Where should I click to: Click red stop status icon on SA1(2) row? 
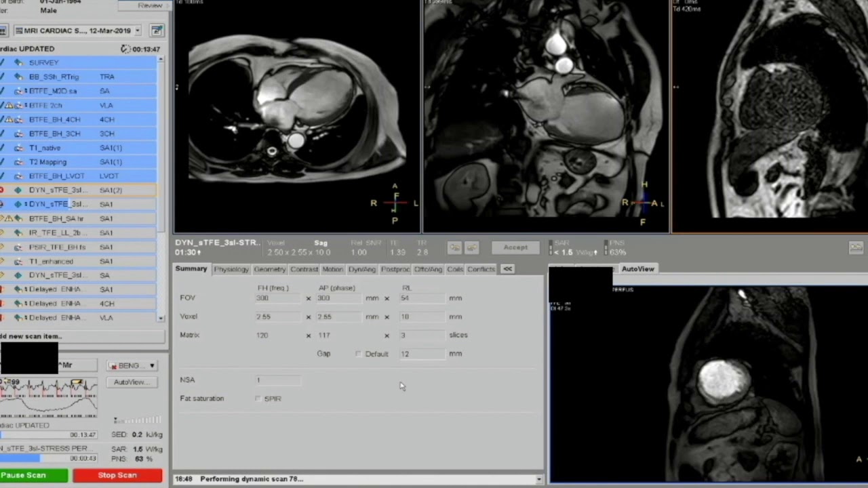pos(2,190)
